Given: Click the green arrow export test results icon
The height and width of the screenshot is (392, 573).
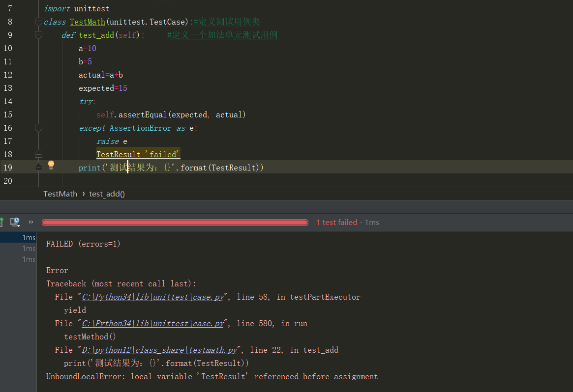Looking at the screenshot, I should [1, 222].
